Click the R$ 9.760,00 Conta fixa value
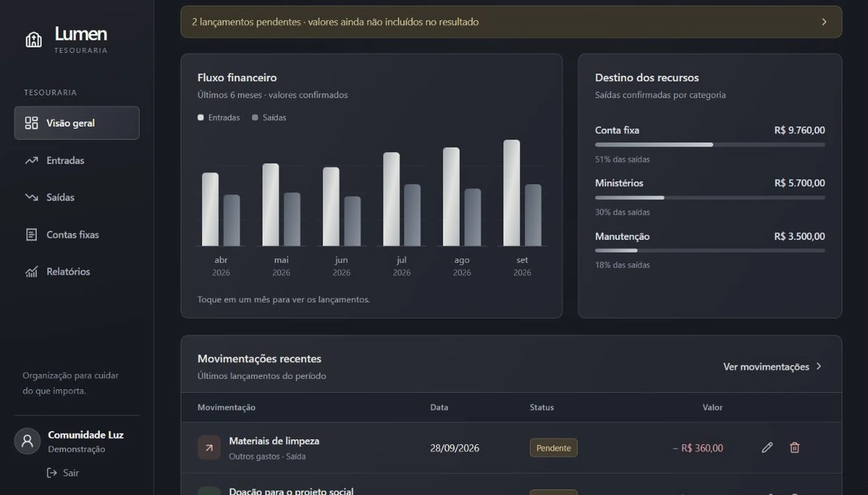The image size is (868, 495). click(799, 130)
